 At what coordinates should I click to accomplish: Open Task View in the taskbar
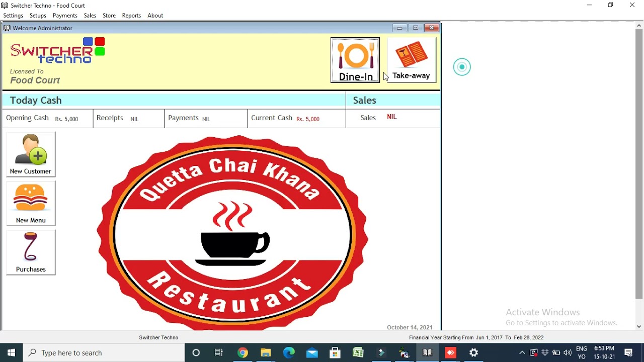coord(219,353)
